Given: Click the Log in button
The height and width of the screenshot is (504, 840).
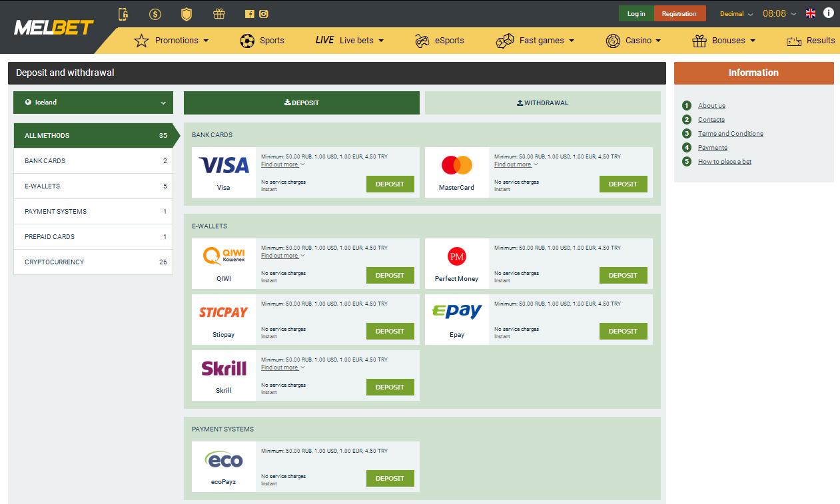Looking at the screenshot, I should (x=636, y=13).
